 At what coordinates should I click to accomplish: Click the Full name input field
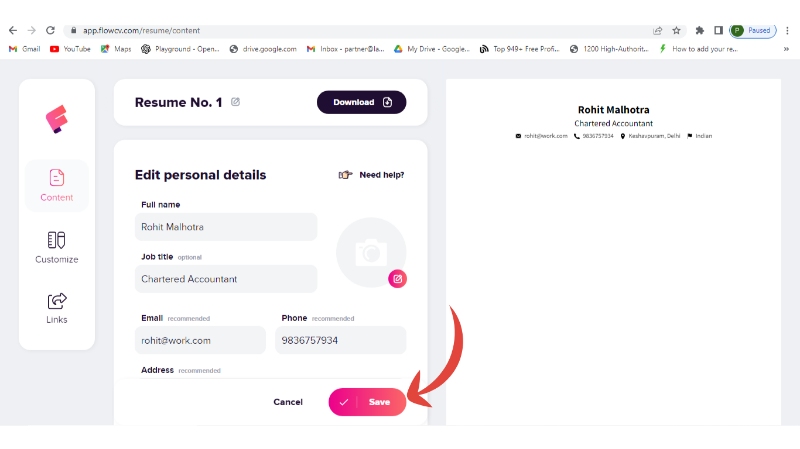(228, 227)
